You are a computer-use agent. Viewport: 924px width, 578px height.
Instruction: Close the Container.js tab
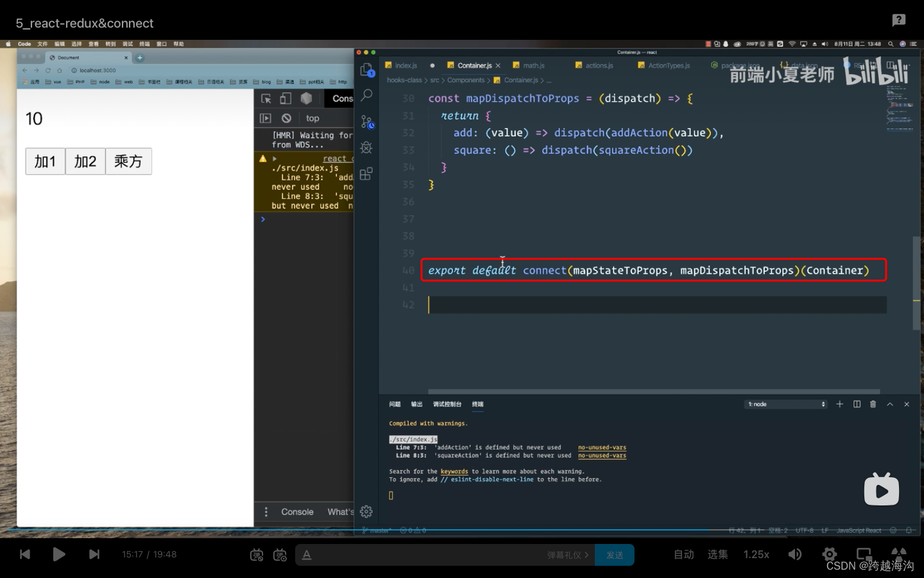498,66
